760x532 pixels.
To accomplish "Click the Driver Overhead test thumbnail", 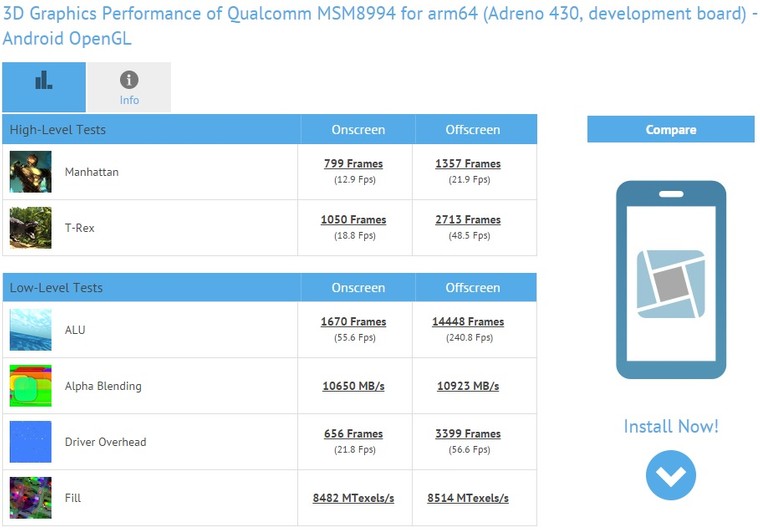I will [x=31, y=442].
